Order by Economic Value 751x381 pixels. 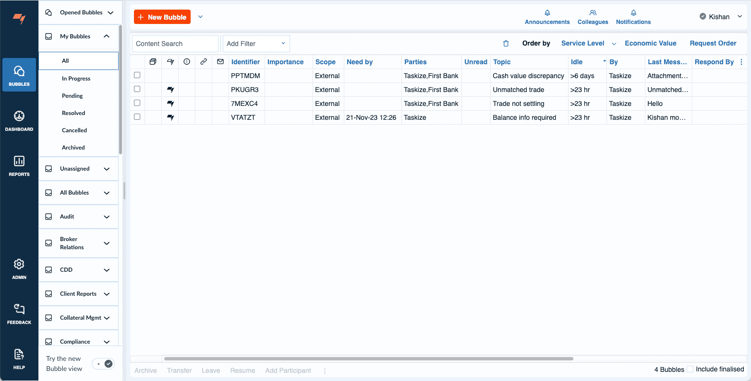[x=650, y=43]
